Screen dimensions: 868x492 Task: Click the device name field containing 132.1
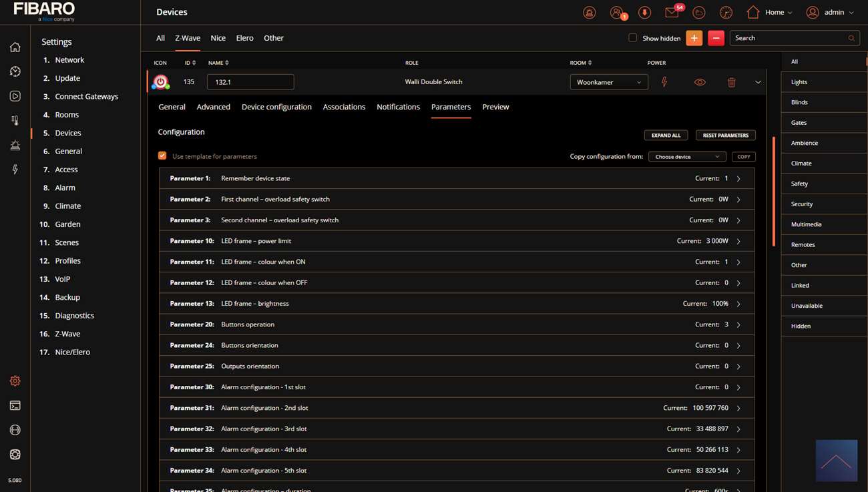[x=250, y=82]
